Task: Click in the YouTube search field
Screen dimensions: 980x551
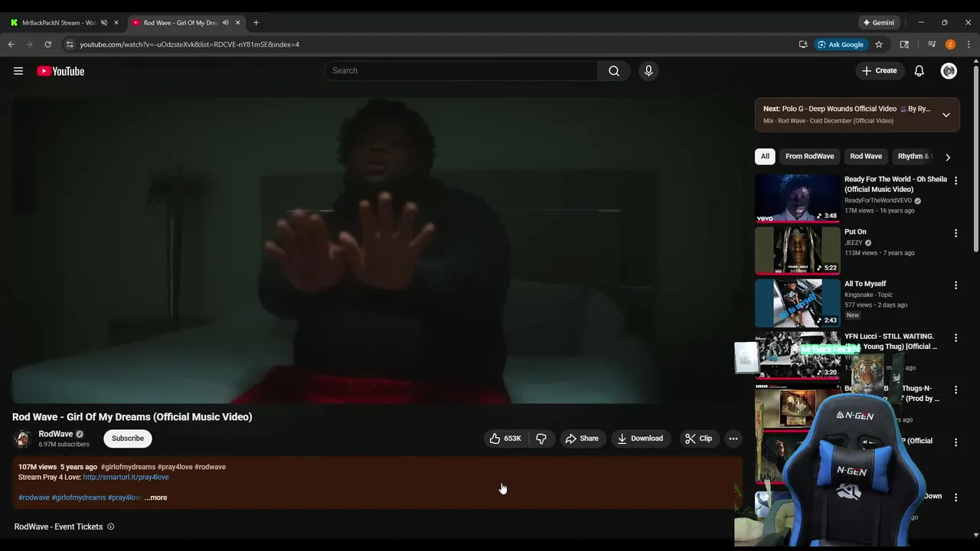Action: coord(461,70)
